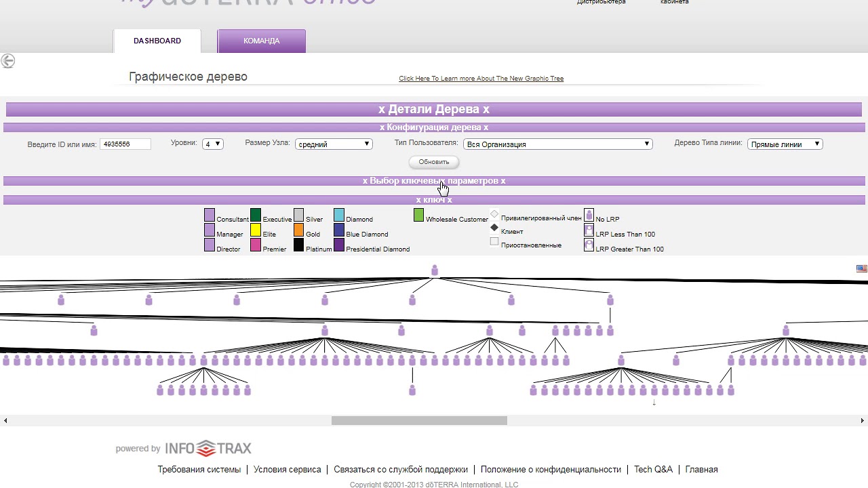Switch to the КОМАНДА tab
Viewport: 868px width, 488px height.
(x=262, y=41)
